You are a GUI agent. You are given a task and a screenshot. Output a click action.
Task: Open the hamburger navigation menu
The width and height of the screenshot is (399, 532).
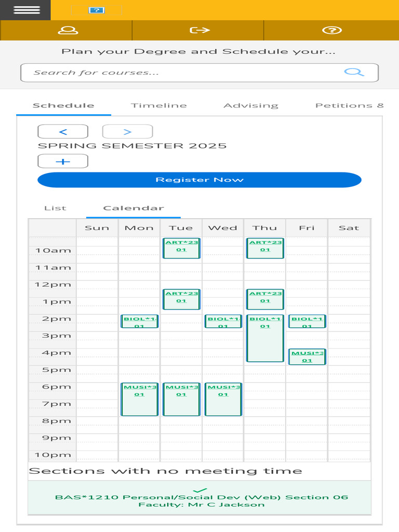pyautogui.click(x=26, y=10)
